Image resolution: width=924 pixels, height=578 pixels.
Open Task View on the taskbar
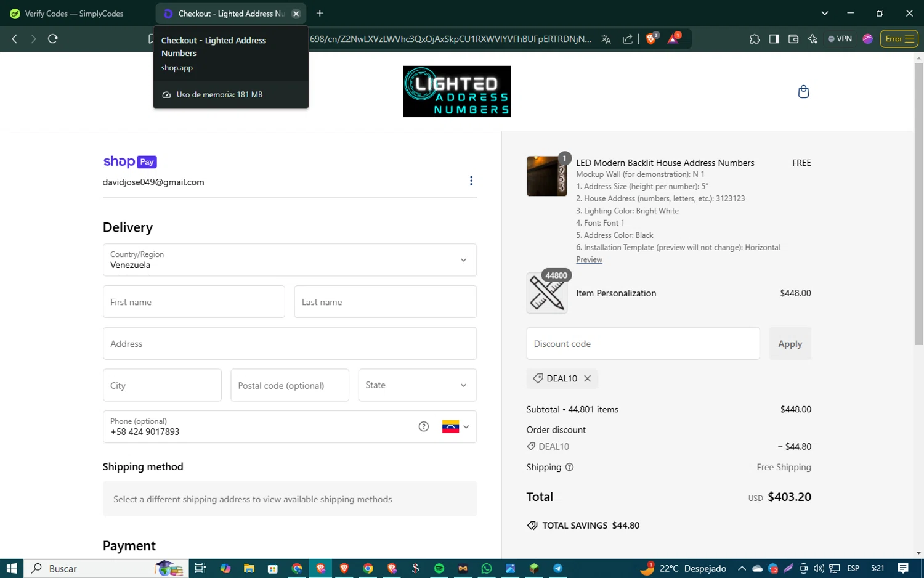[200, 568]
